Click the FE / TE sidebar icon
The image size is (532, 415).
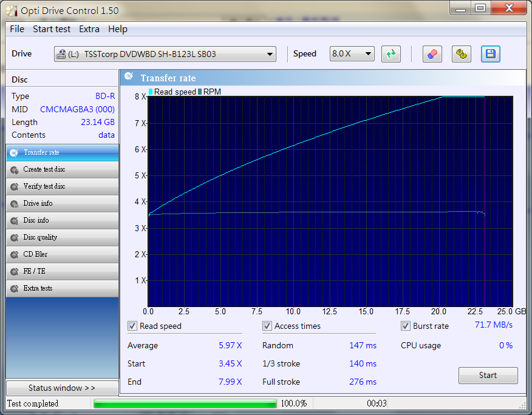(14, 272)
